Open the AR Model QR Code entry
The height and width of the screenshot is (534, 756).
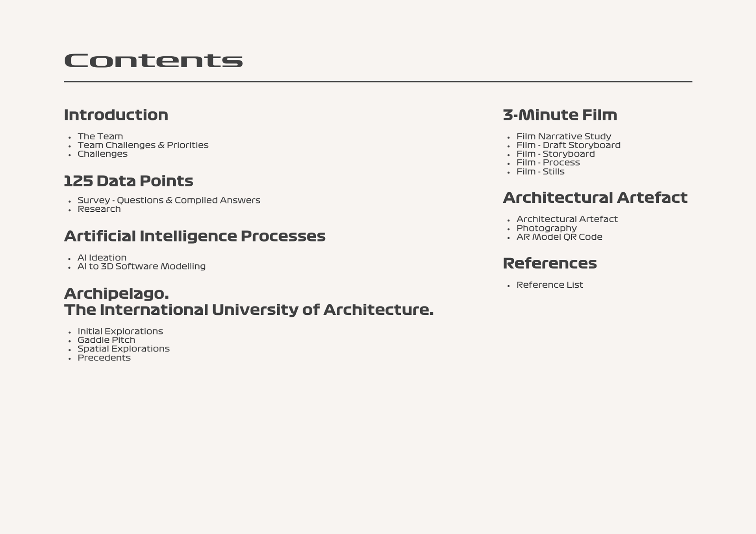pos(559,237)
